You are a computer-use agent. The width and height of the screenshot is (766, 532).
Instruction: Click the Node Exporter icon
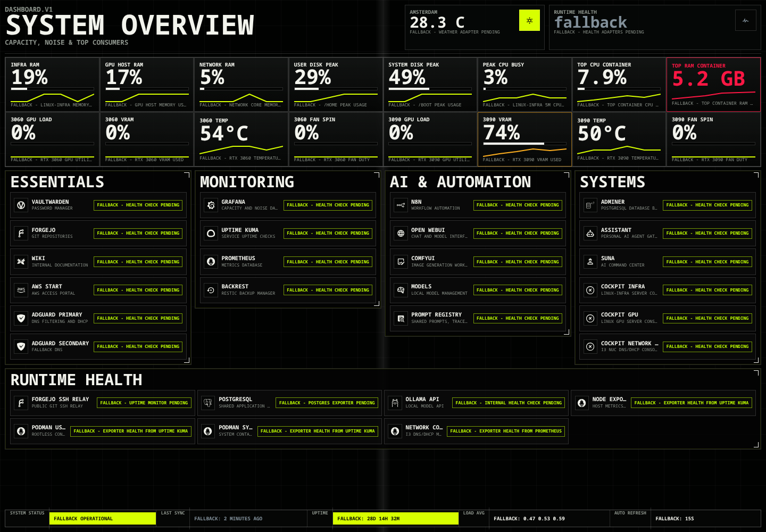coord(582,403)
